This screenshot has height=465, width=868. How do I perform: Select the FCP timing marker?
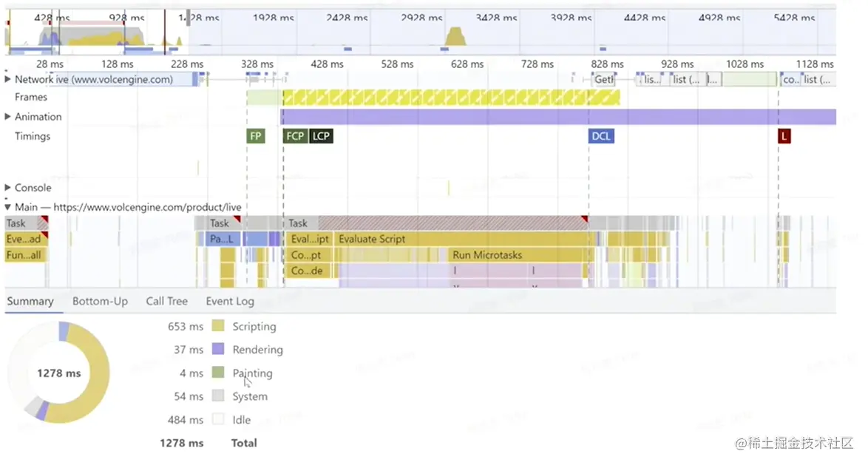(x=295, y=136)
